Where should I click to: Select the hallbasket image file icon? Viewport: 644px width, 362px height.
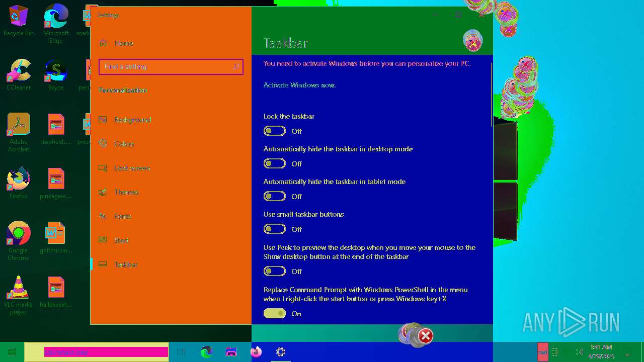click(56, 287)
